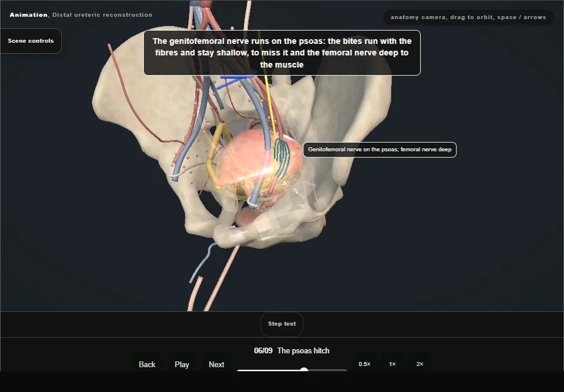Click the timeline progress slider handle
Screen dimensions: 564x392
pos(304,370)
